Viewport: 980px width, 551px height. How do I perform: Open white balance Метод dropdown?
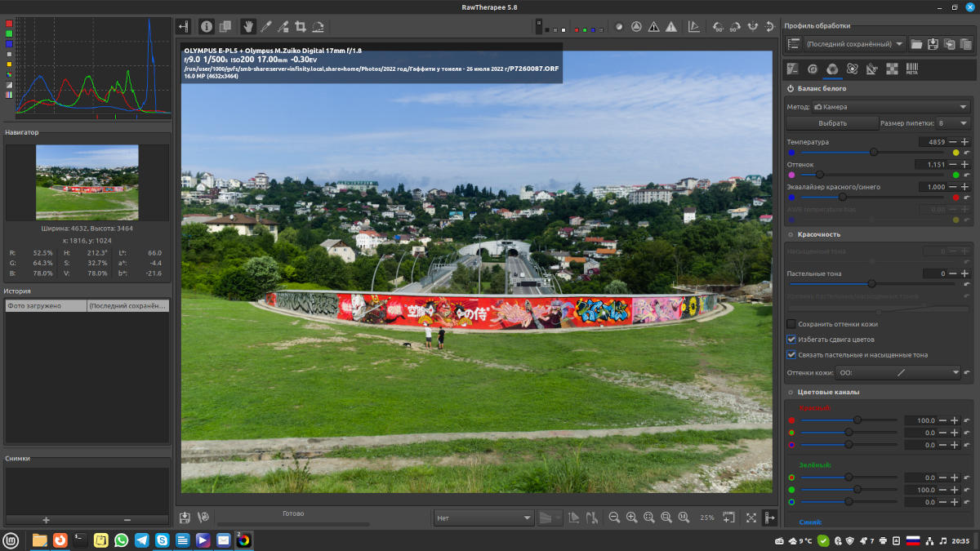click(x=891, y=107)
